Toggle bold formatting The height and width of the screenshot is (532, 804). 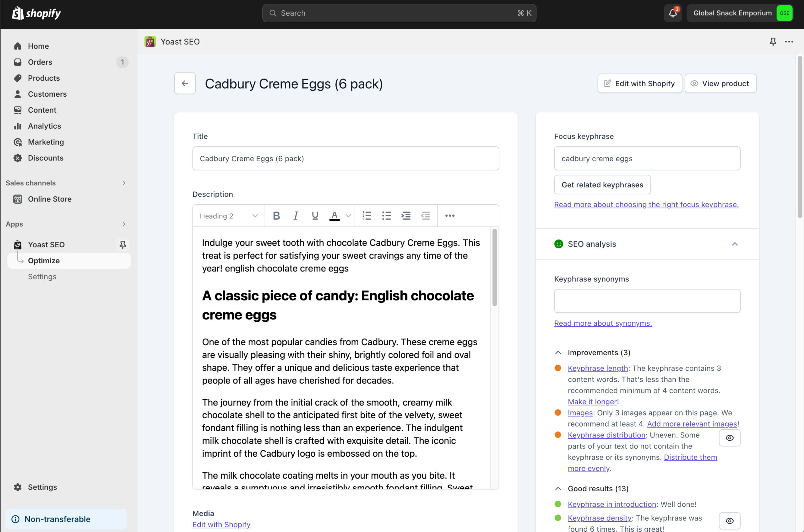coord(276,216)
